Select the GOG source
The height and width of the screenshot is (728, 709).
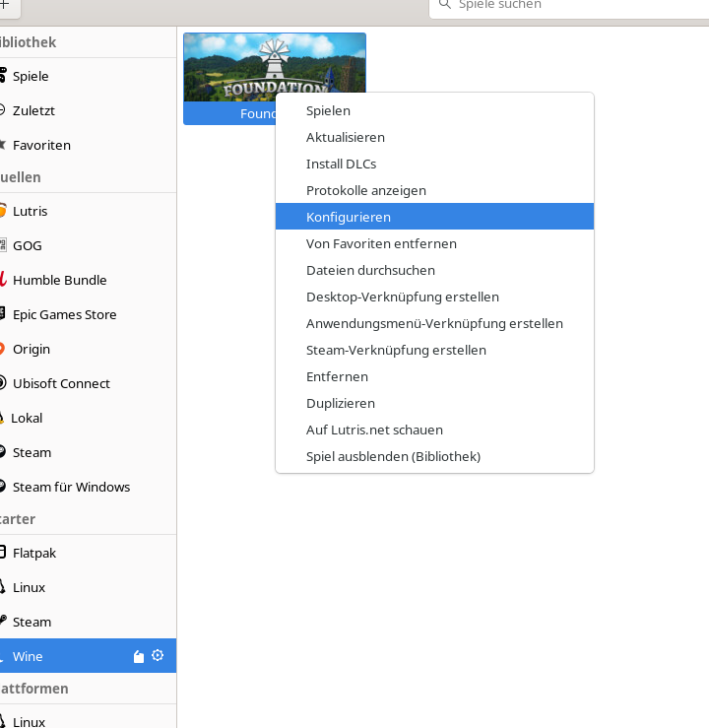point(89,245)
